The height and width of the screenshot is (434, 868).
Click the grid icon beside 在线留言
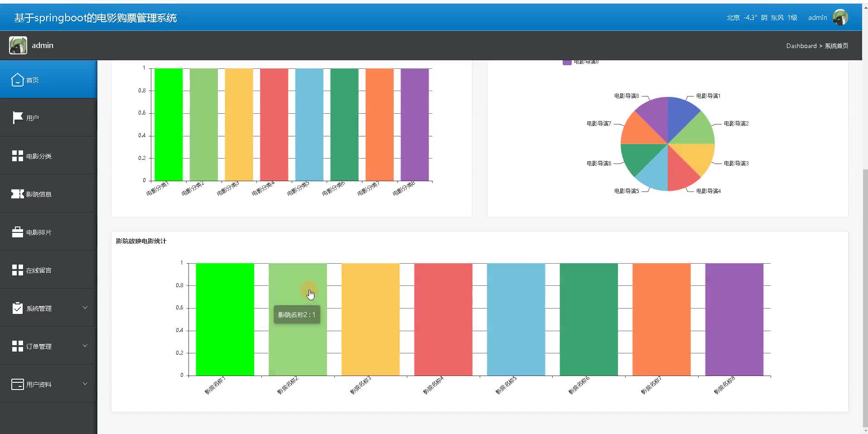point(17,270)
